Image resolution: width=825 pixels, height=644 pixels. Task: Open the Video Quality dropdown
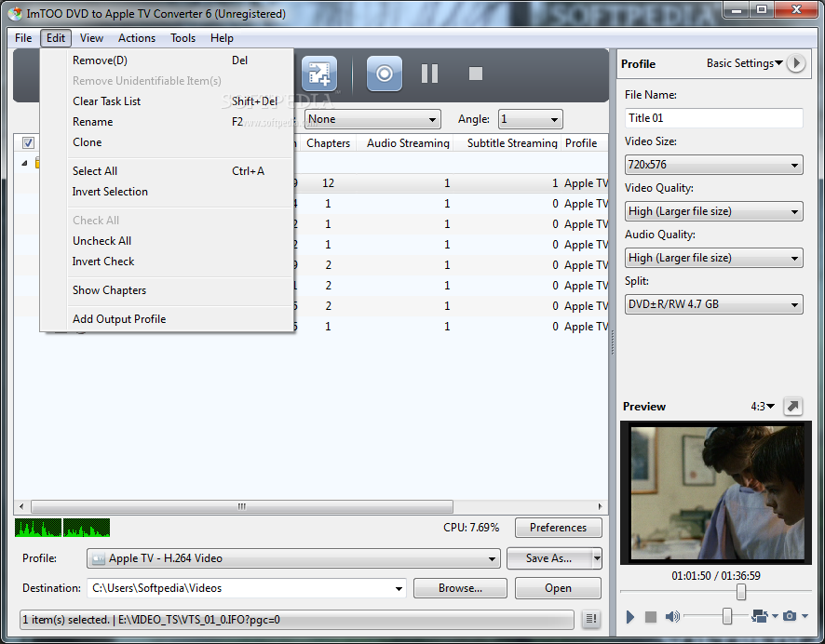[713, 211]
